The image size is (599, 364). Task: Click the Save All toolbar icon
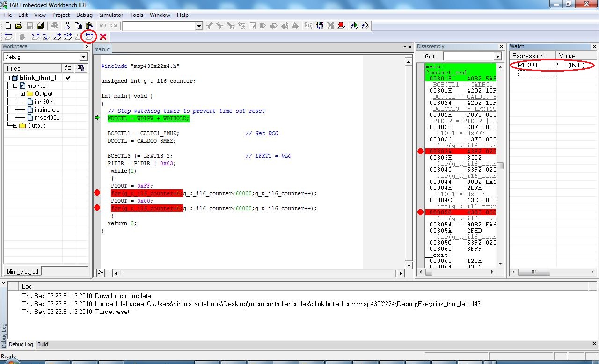[x=41, y=26]
